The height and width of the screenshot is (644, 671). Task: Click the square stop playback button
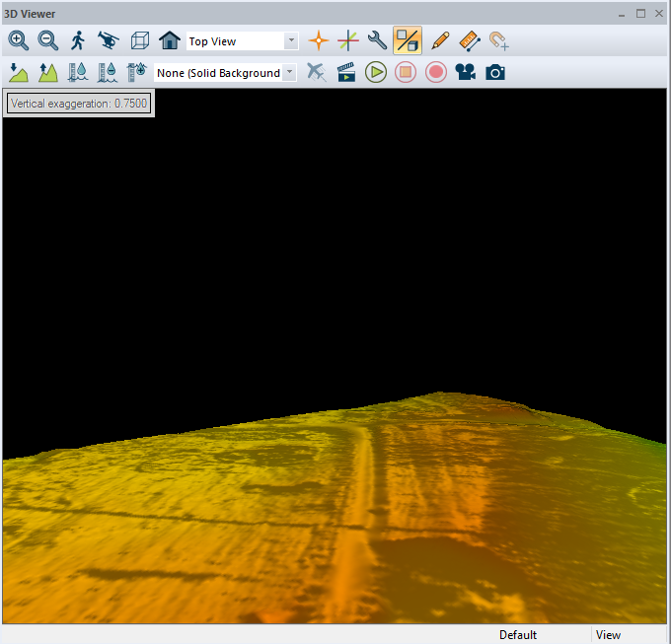click(406, 72)
